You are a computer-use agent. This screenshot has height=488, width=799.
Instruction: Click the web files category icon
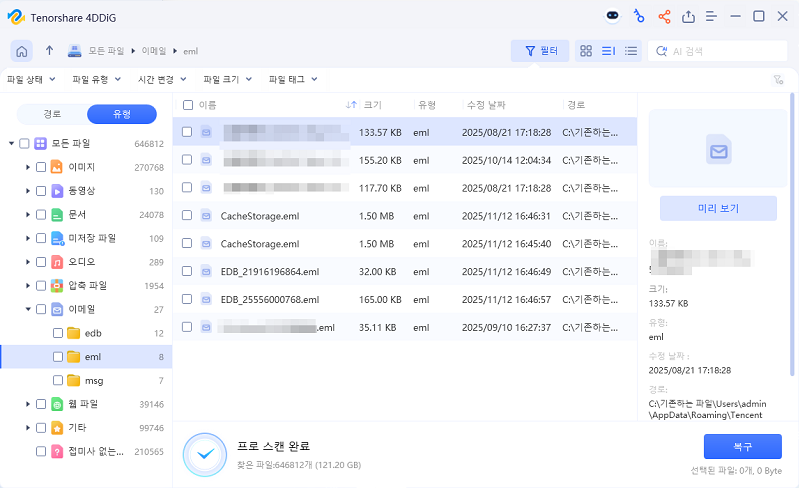[x=57, y=404]
